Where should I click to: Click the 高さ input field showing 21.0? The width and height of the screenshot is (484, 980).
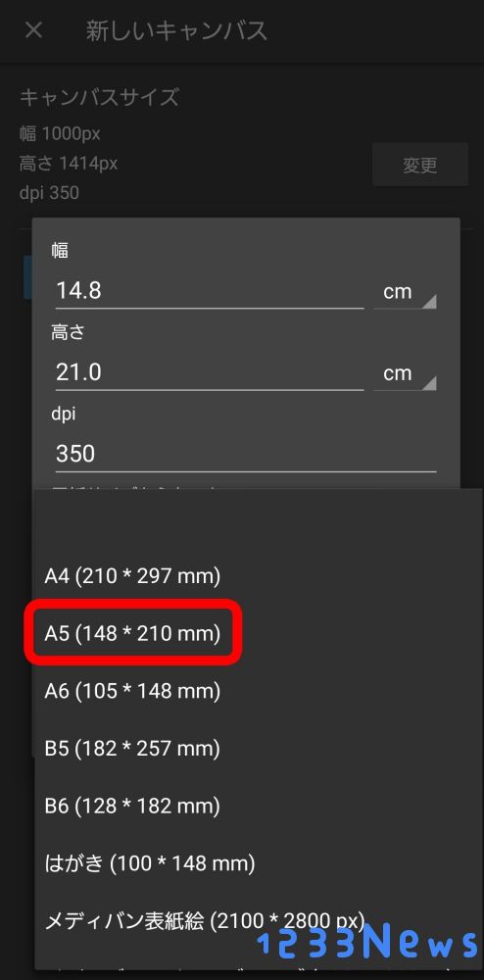coord(210,372)
